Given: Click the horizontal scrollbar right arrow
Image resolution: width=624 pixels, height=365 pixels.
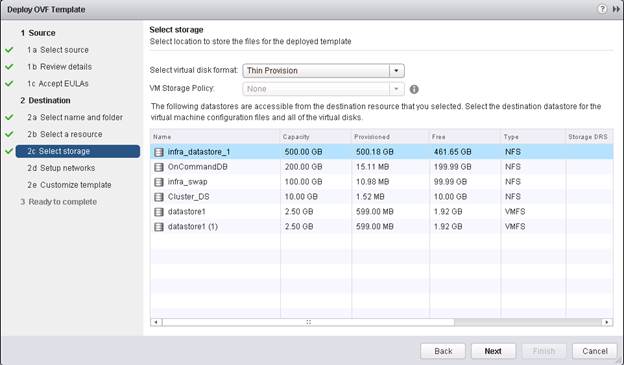Looking at the screenshot, I should (607, 322).
